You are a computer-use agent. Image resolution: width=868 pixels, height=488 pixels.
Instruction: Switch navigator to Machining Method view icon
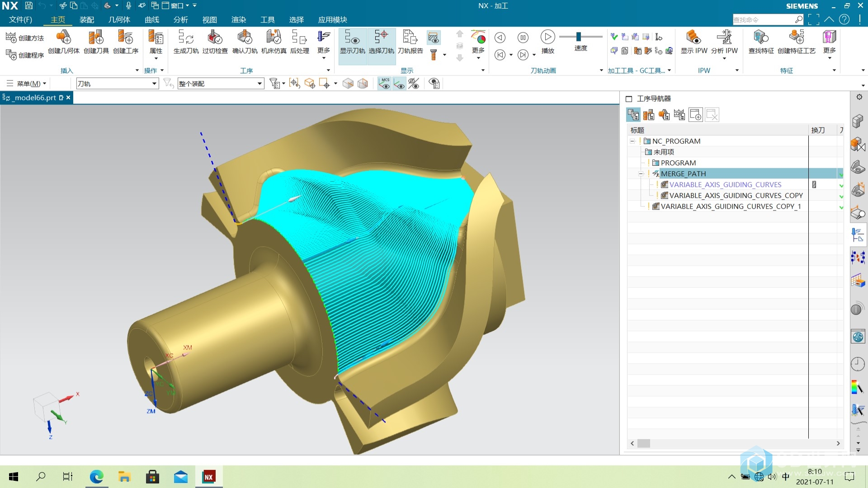coord(679,115)
